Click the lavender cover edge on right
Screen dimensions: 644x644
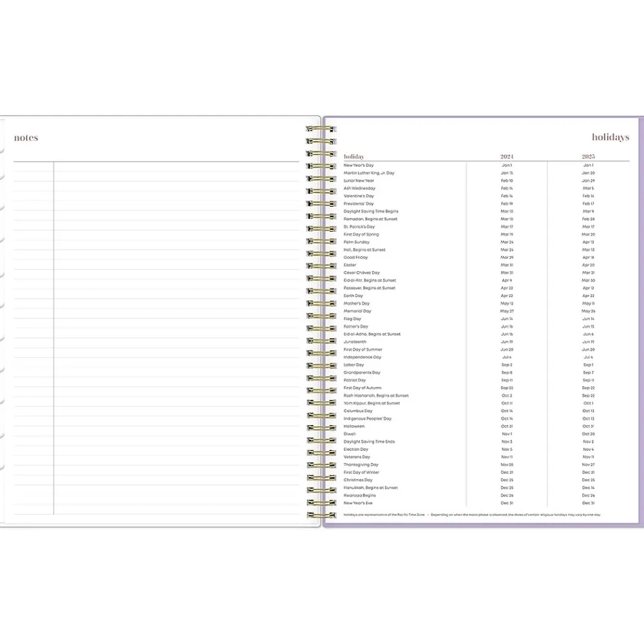pos(639,322)
